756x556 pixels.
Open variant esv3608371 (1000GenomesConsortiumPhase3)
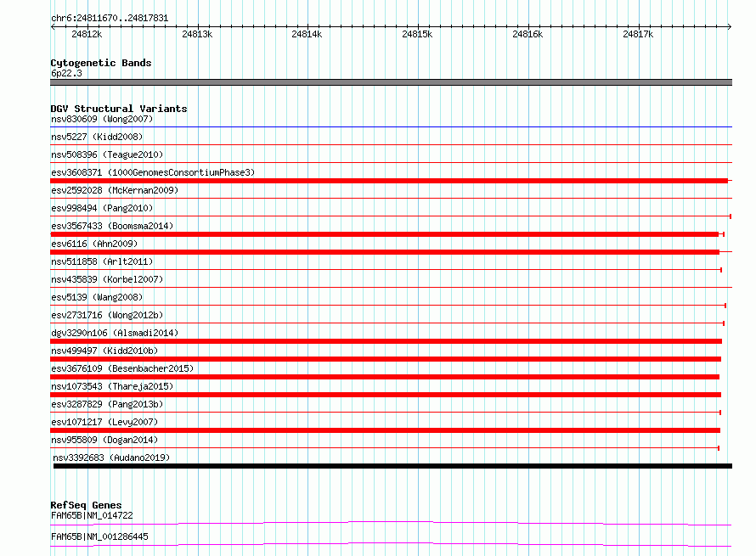pos(153,172)
